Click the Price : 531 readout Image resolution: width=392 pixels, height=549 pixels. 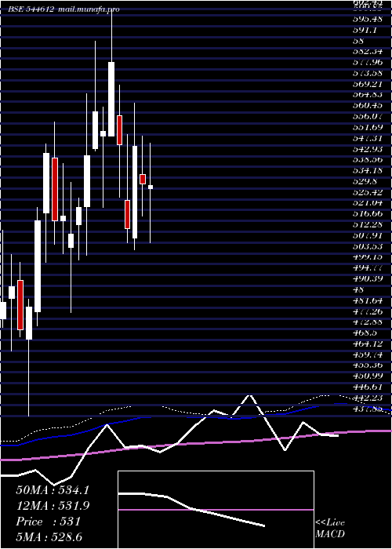49,522
